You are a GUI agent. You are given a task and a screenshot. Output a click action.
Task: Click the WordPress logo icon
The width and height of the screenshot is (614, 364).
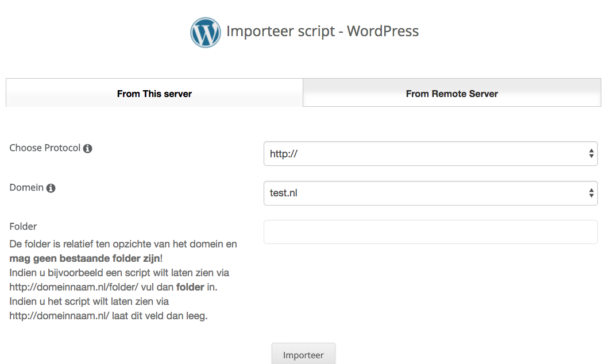pyautogui.click(x=205, y=32)
